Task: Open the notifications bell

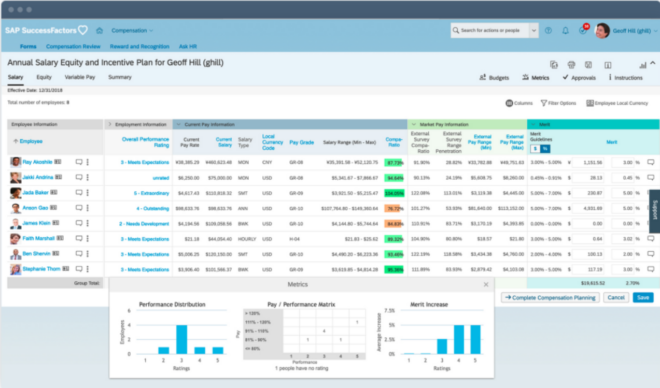Action: pyautogui.click(x=565, y=30)
